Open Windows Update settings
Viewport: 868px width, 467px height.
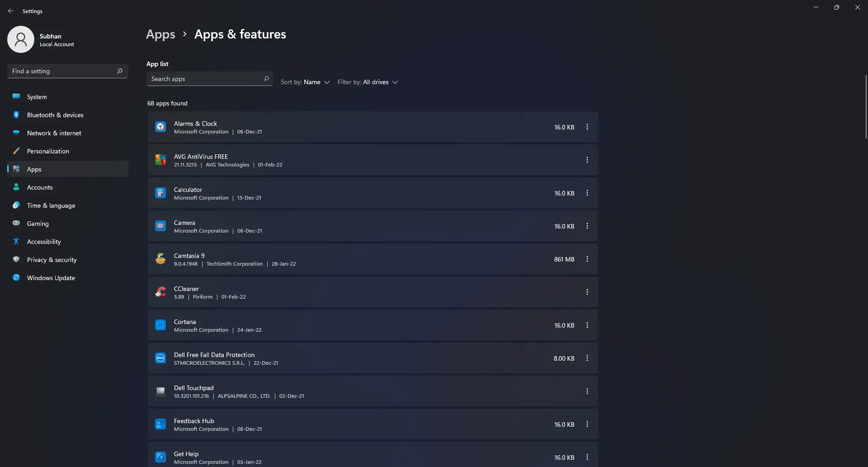pos(68,278)
